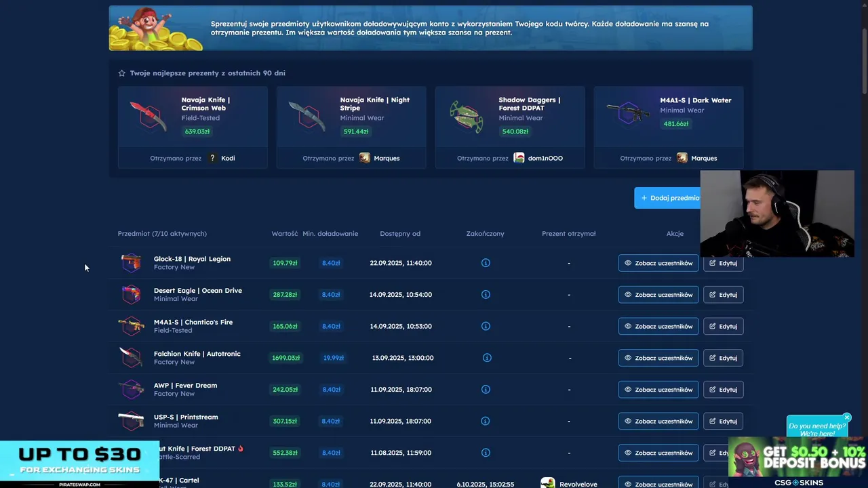Click Falchion Knife Autotronic item image
Image resolution: width=868 pixels, height=488 pixels.
[x=131, y=358]
